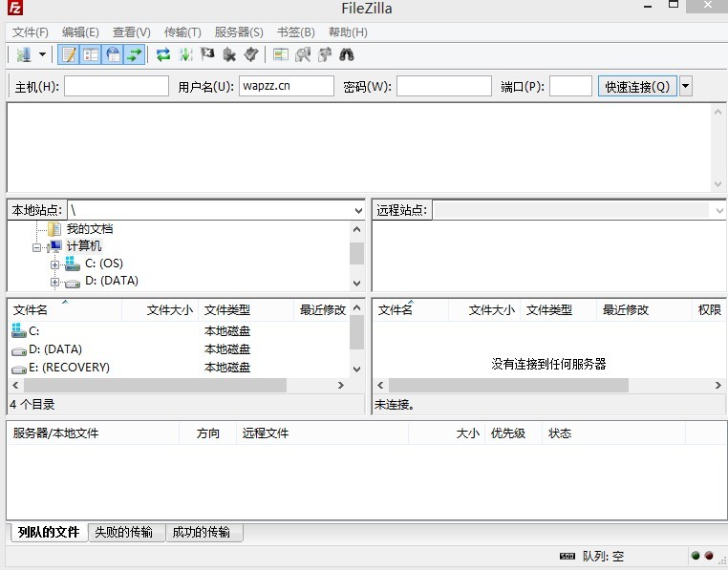Toggle the message log display
728x570 pixels.
click(69, 54)
